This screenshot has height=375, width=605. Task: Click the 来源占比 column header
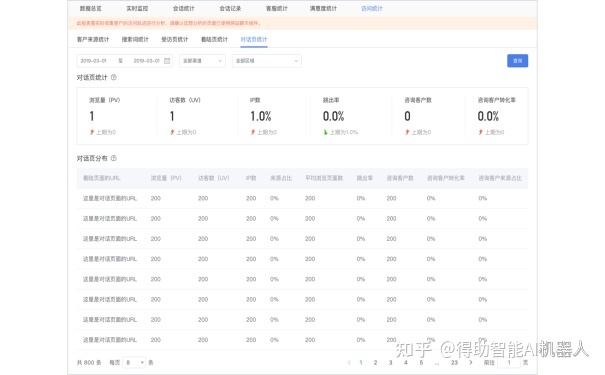[x=281, y=178]
